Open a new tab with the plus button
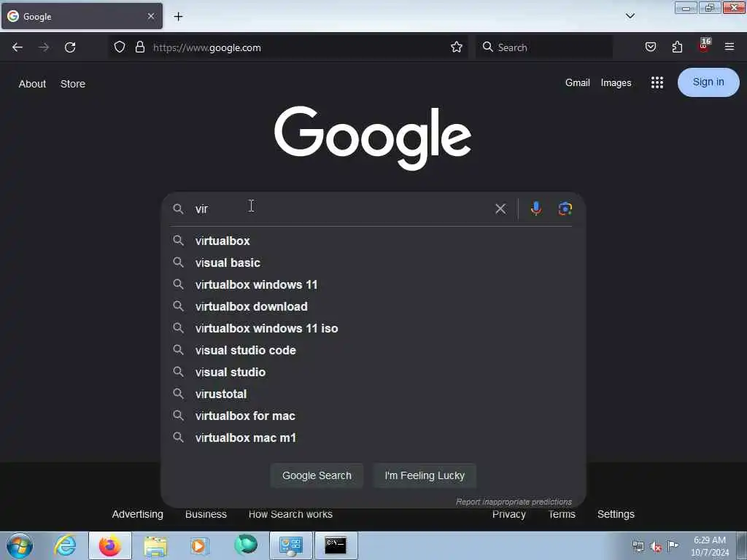This screenshot has width=747, height=560. [178, 17]
